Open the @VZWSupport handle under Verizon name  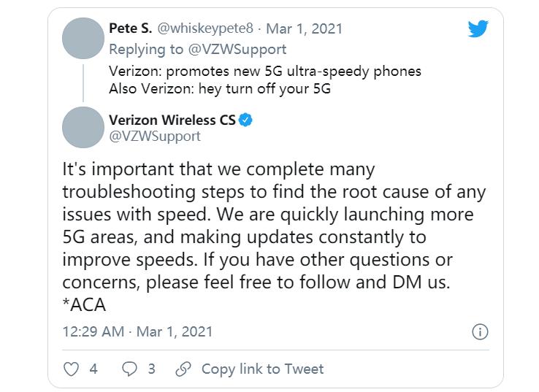154,136
